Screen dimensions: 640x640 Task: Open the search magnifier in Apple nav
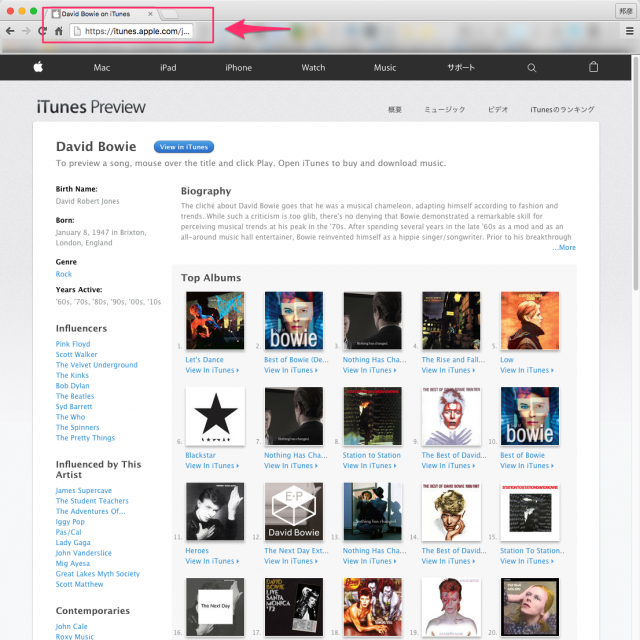click(x=531, y=68)
